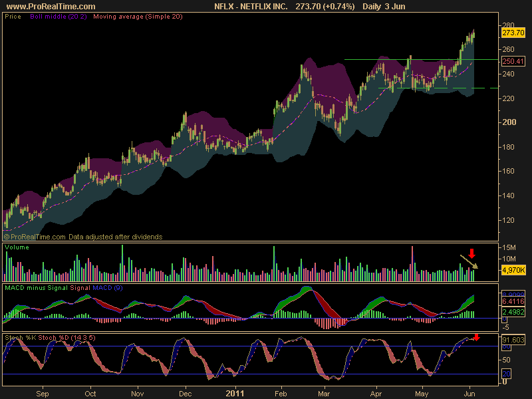Image resolution: width=532 pixels, height=399 pixels.
Task: Select the NFLX - NETFLIX INC. title
Action: [x=251, y=7]
